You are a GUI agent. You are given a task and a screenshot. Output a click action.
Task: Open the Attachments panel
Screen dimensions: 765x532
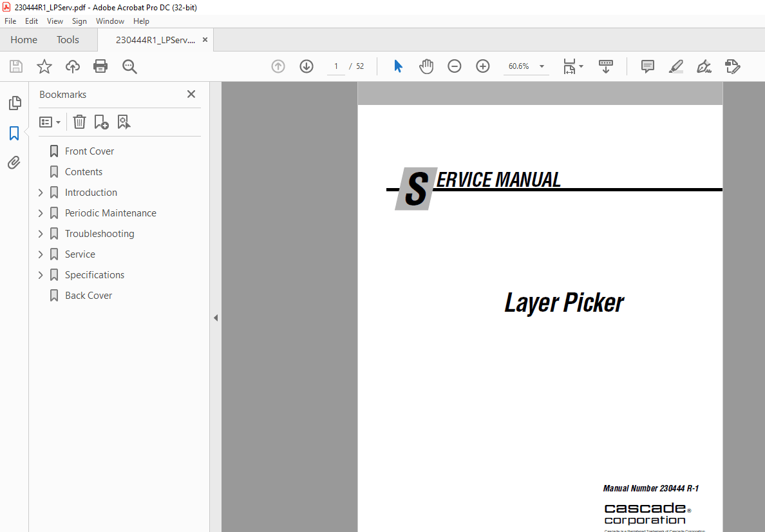[14, 162]
